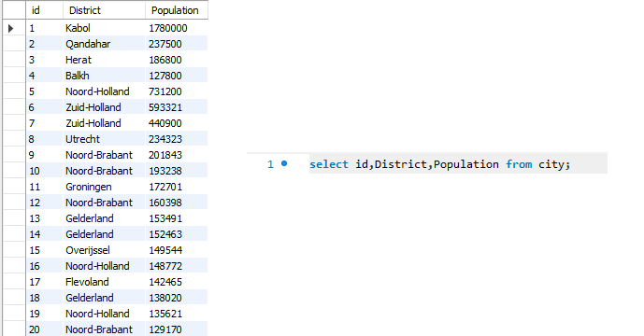Click 'id,District,Population' in the query
This screenshot has width=644, height=336.
tap(427, 164)
